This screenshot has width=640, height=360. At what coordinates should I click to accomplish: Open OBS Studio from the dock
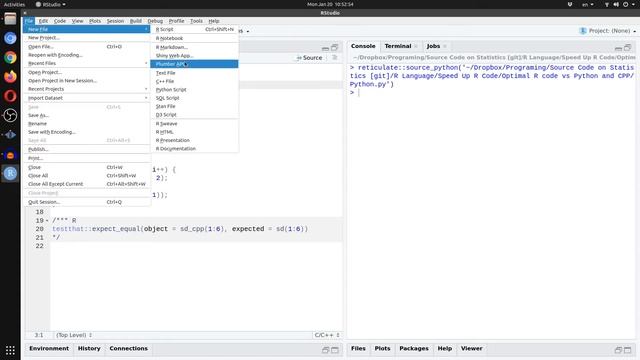pos(10,116)
